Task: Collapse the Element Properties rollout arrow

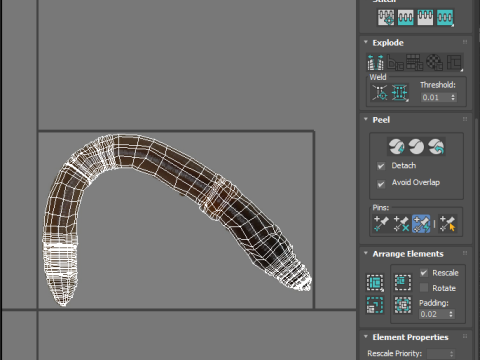Action: [x=366, y=337]
